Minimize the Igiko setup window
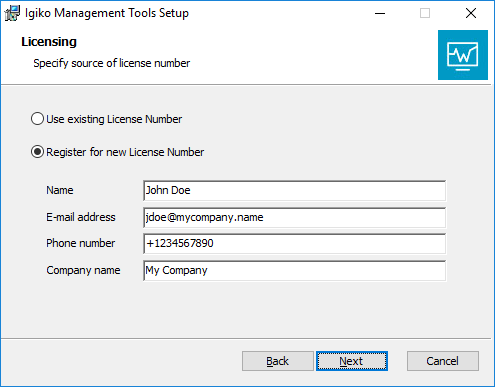This screenshot has height=387, width=495. 380,13
